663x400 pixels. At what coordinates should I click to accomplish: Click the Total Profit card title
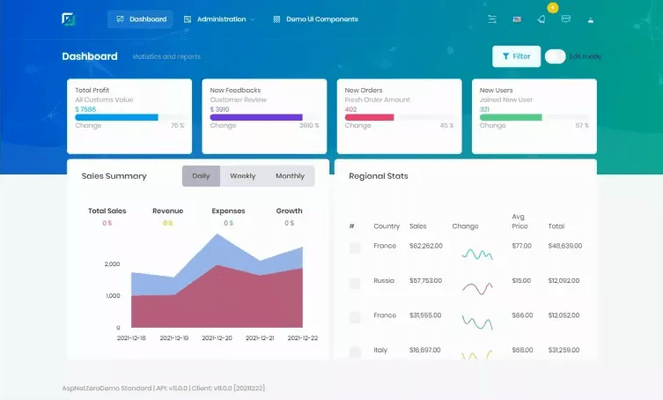pyautogui.click(x=92, y=90)
